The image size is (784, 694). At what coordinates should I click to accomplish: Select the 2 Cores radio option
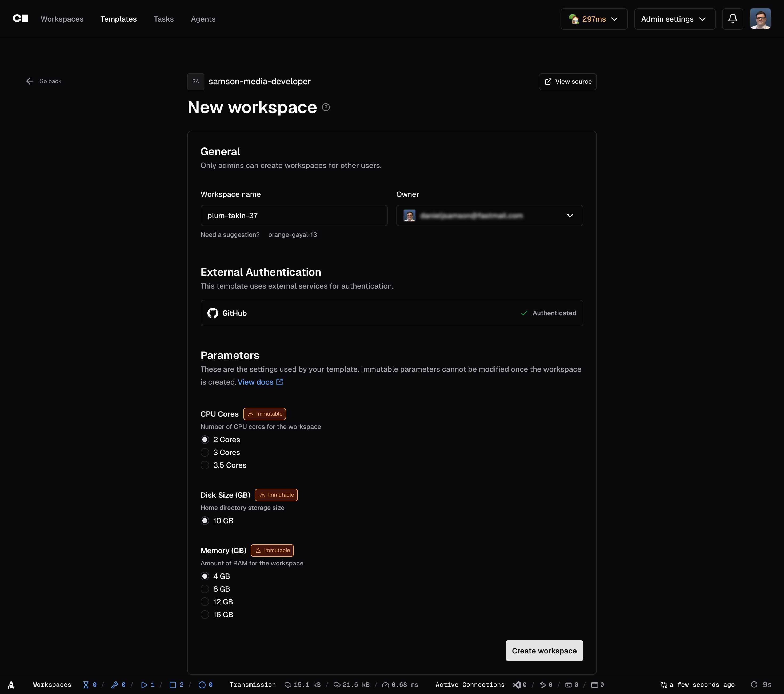[205, 440]
